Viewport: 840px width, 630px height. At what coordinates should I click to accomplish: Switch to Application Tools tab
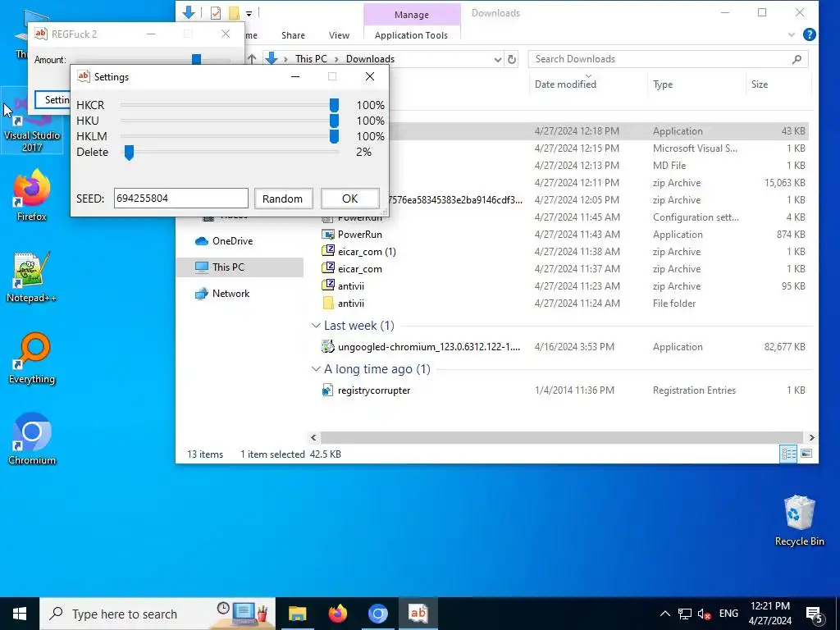(x=411, y=35)
